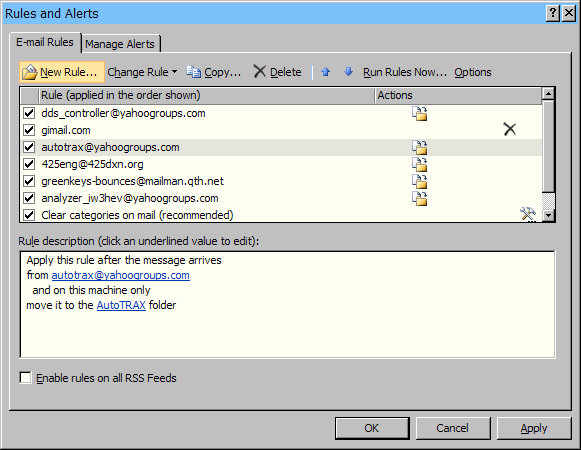Click the delete action X on gimail.com rule

509,129
